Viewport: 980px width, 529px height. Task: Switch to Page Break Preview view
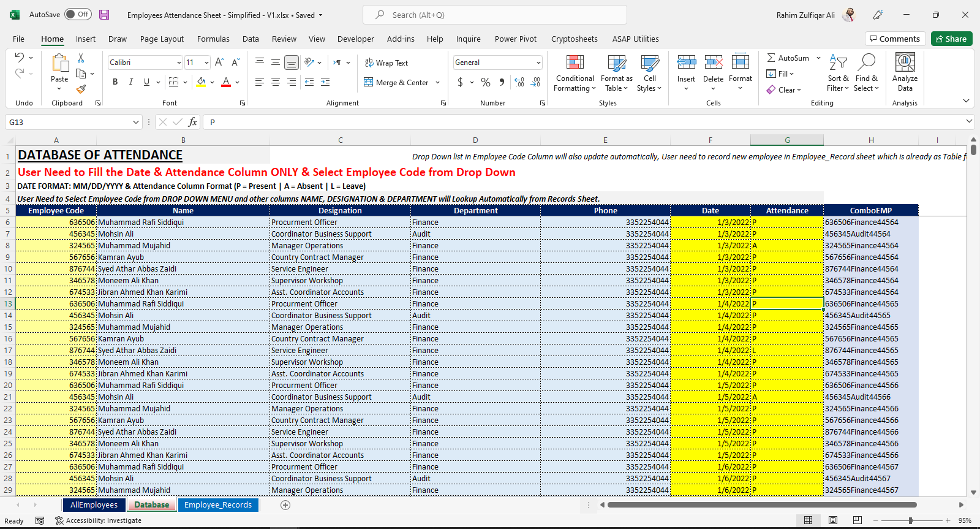coord(858,520)
